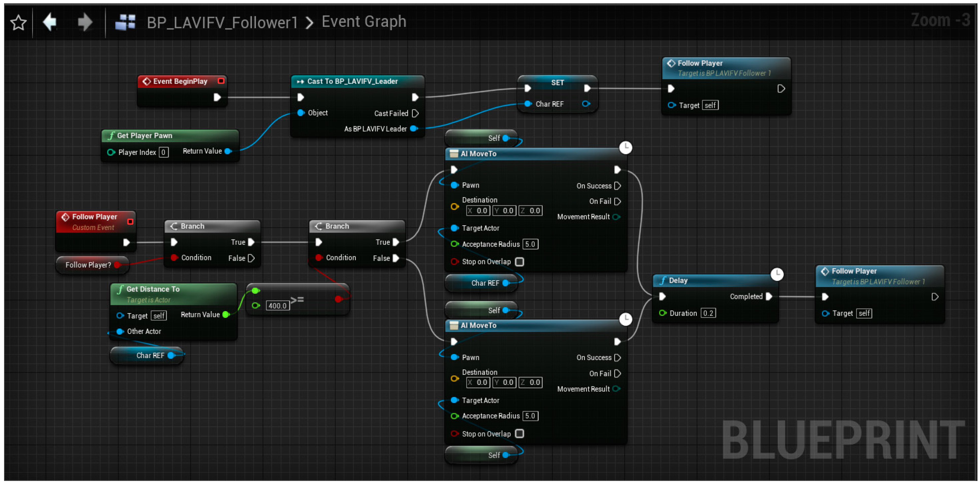
Task: Toggle Stop on Overlap on lower AI MoveTo
Action: (519, 434)
